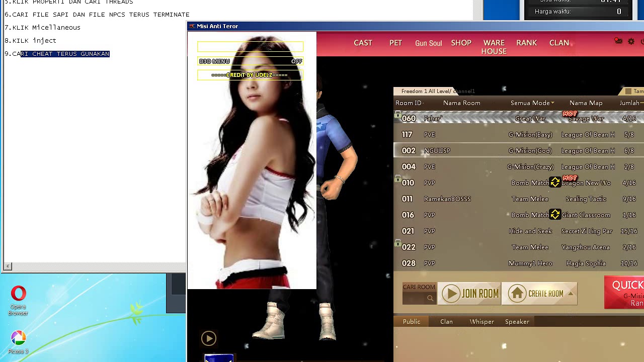Click the lock icon on room 060
The image size is (644, 362).
(x=397, y=115)
